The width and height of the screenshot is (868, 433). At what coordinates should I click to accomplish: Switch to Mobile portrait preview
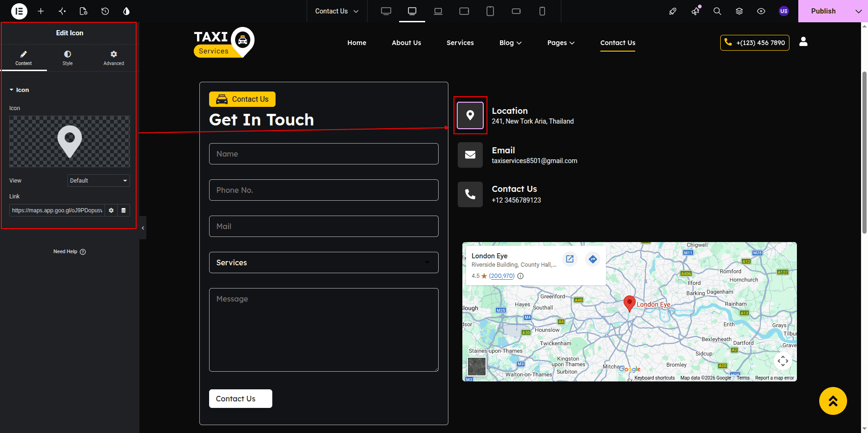542,11
